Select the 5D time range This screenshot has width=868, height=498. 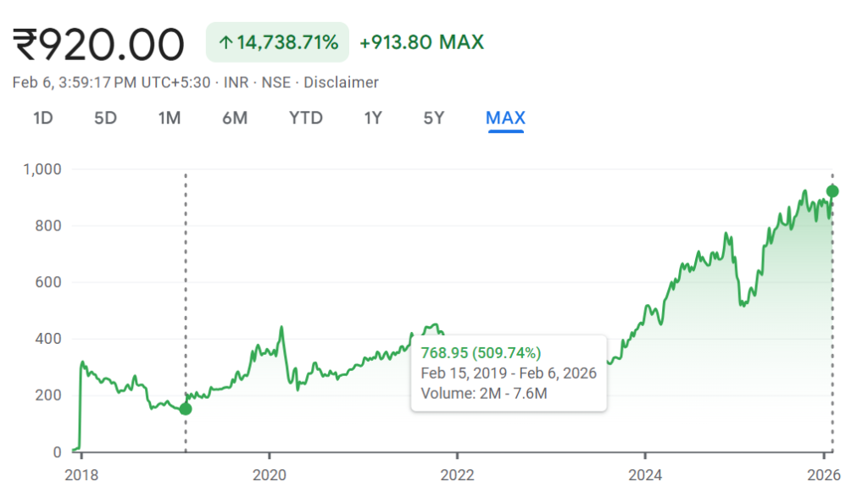click(105, 118)
